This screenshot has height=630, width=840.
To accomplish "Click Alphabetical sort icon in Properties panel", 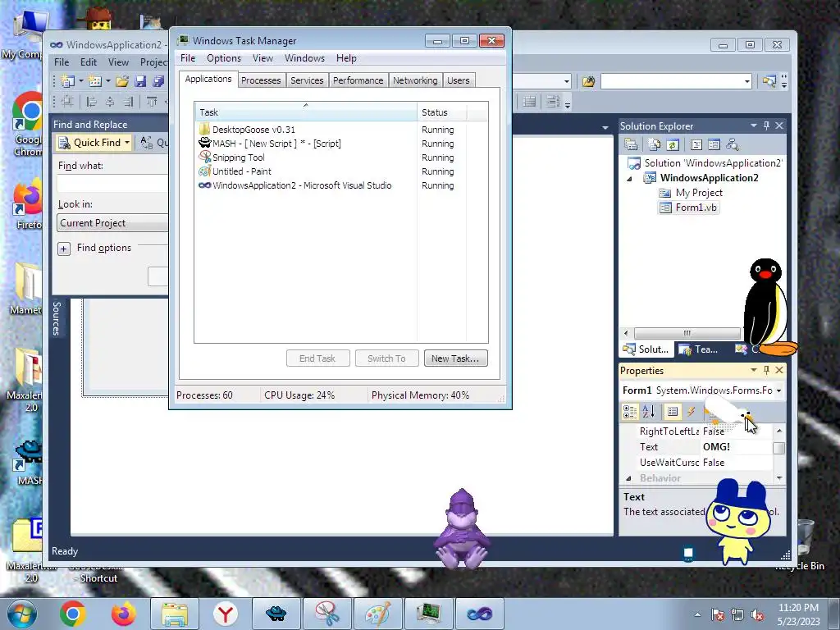I will 649,412.
